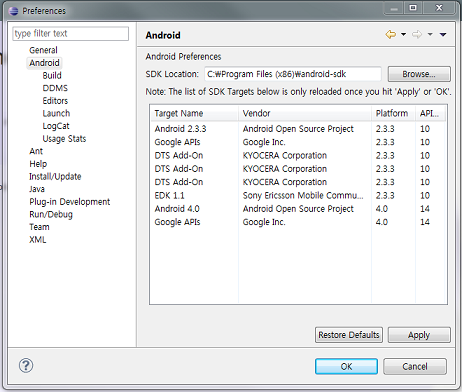Focus the type filter text field

(71, 34)
